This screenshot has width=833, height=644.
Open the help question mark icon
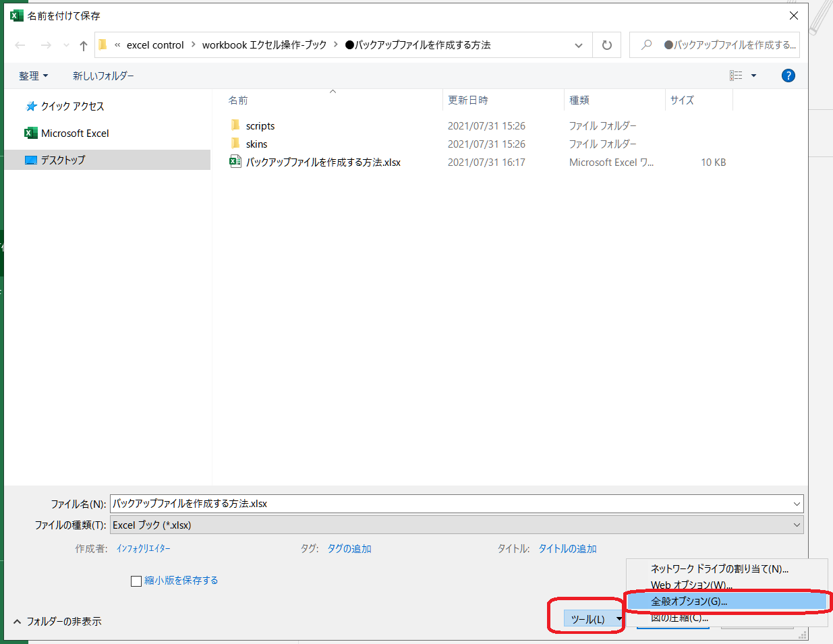point(788,76)
